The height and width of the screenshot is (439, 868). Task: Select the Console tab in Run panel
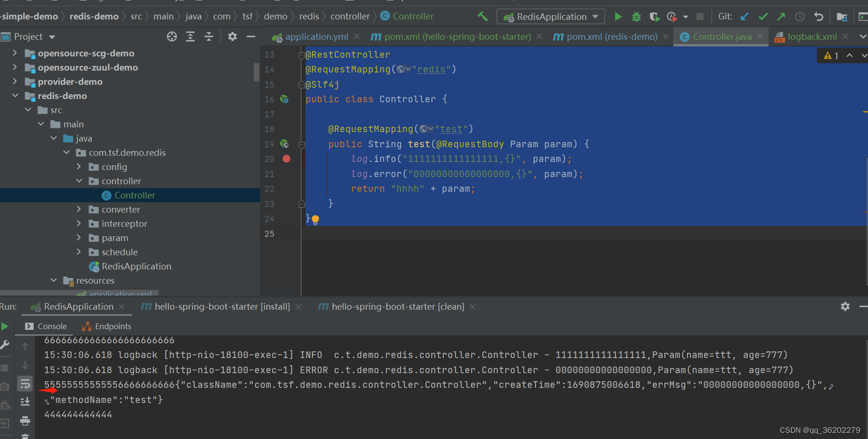(46, 326)
